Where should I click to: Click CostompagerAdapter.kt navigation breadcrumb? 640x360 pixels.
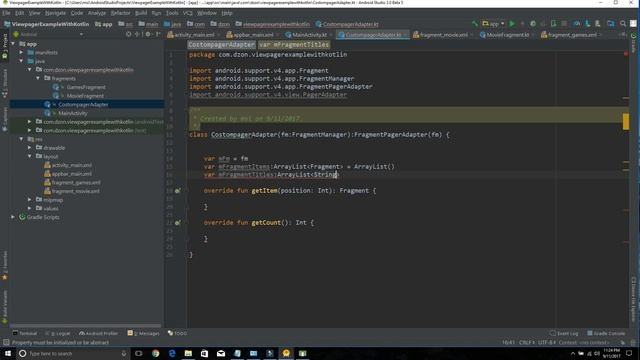coord(347,24)
